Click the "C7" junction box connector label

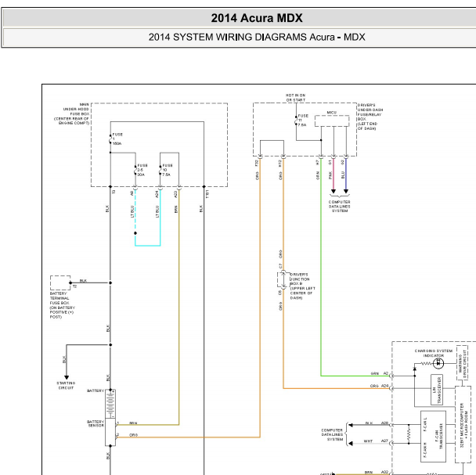pyautogui.click(x=280, y=266)
